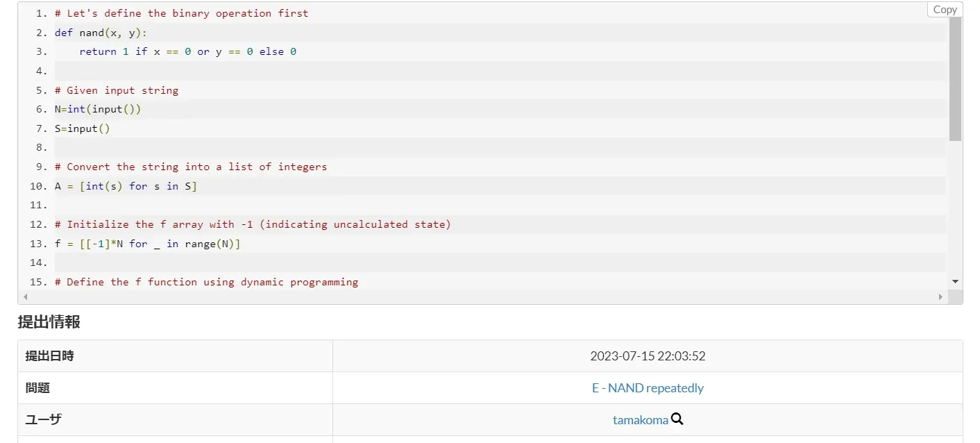Screen dimensions: 980x443
Task: Open the tamakoma user profile link
Action: [640, 420]
